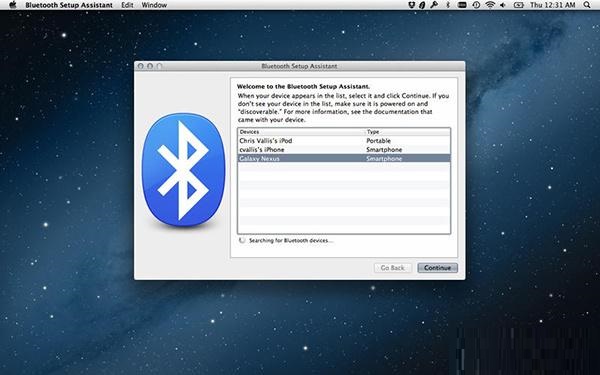Open Spotlight search magnifier
This screenshot has width=600, height=375.
[x=587, y=5]
